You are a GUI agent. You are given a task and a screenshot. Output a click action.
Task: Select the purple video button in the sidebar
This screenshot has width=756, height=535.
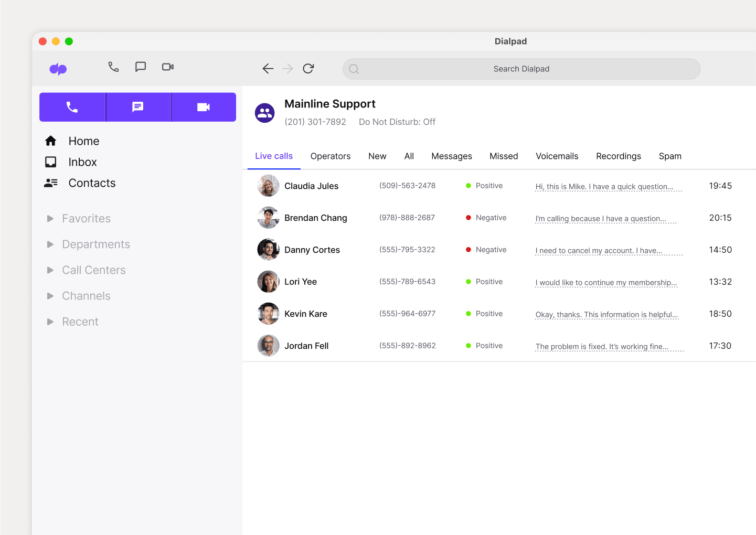[x=203, y=106]
